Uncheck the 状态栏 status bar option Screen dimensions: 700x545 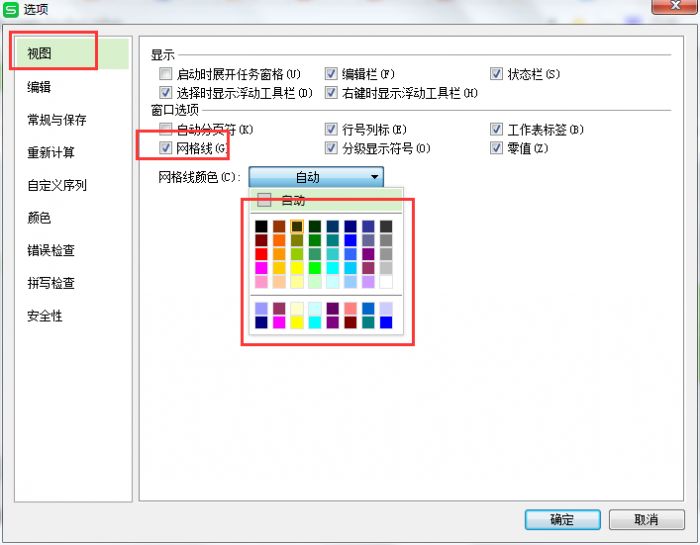click(497, 74)
